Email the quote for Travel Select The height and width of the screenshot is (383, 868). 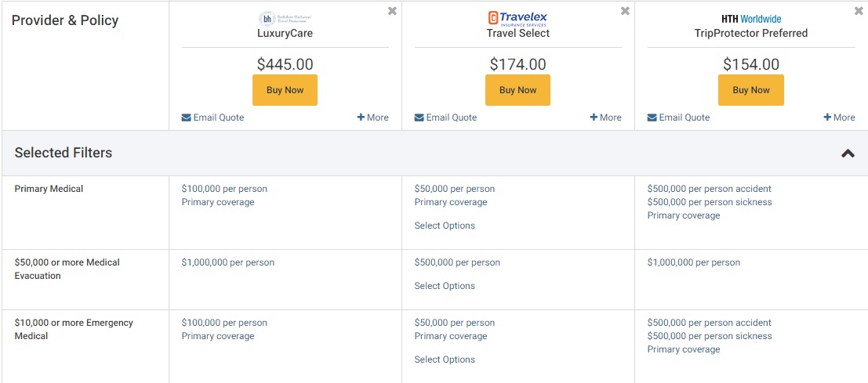[x=445, y=117]
